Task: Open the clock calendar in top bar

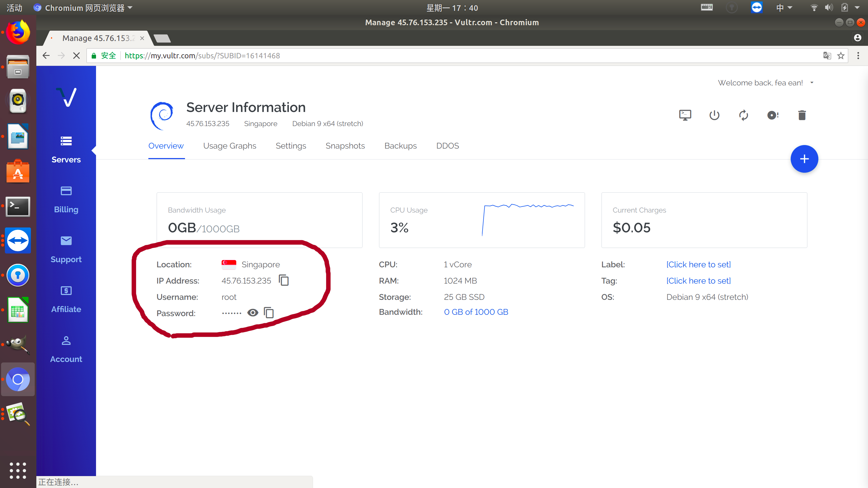Action: tap(452, 8)
